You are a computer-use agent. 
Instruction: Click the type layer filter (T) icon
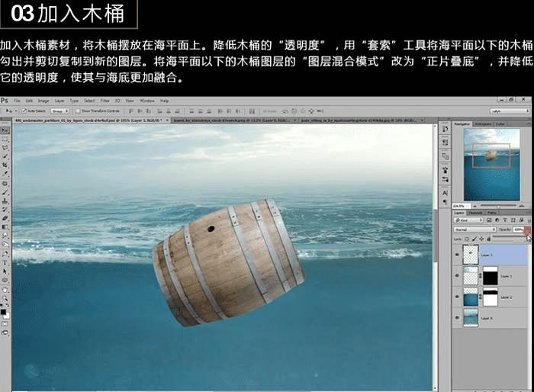[505, 220]
